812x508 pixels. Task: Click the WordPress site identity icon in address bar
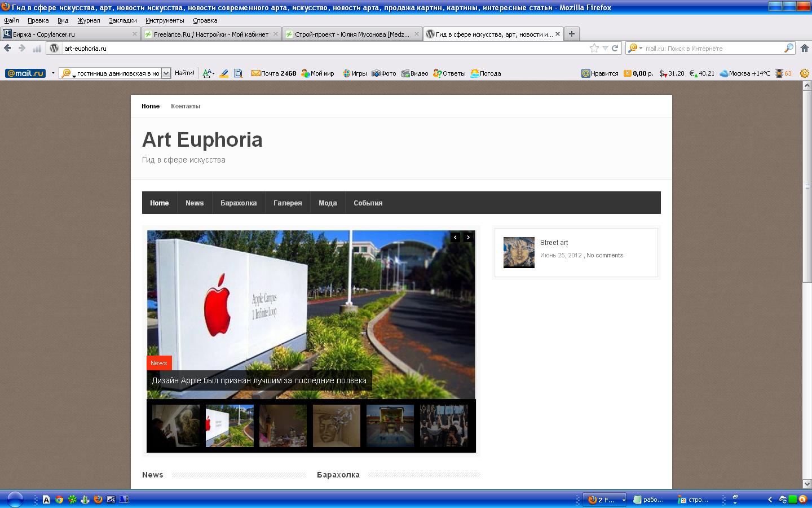[54, 49]
